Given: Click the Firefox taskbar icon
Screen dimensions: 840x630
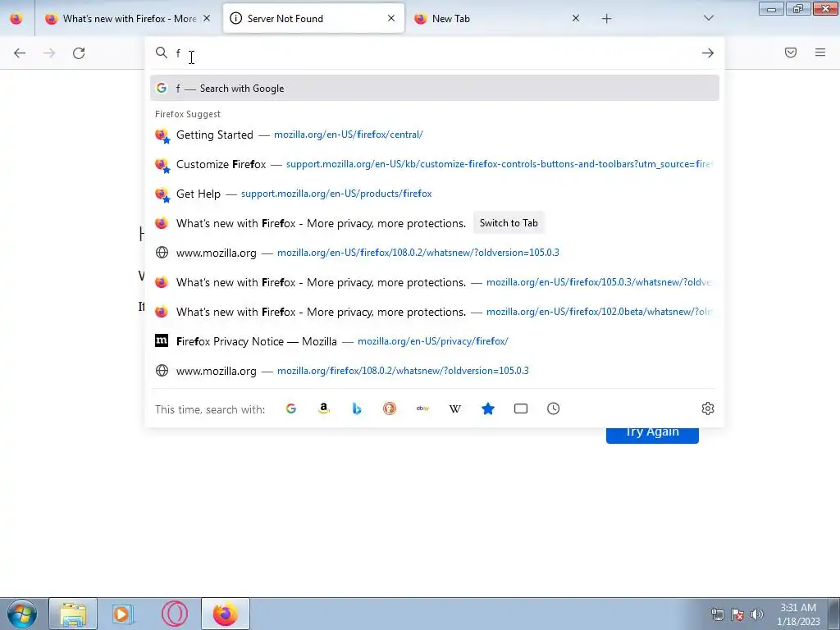Looking at the screenshot, I should click(226, 614).
